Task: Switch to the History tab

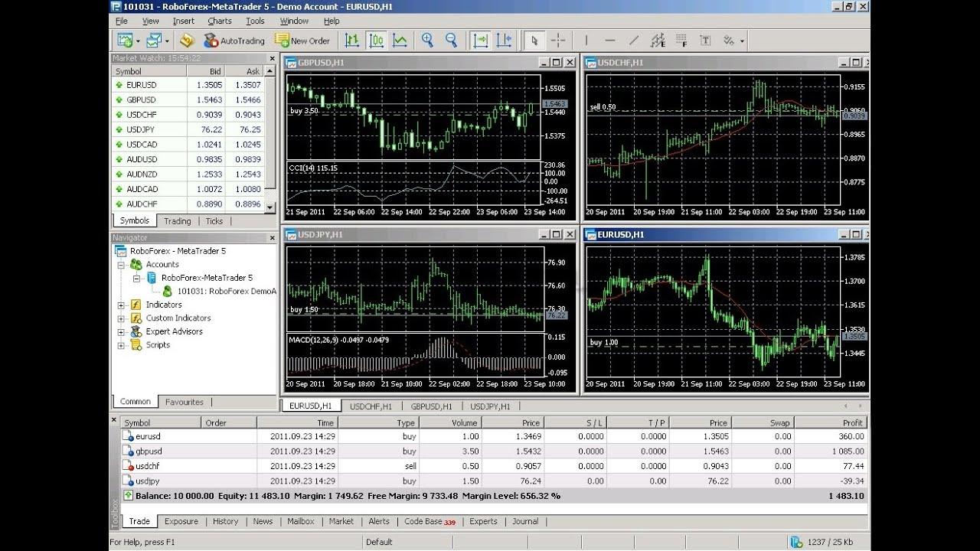Action: click(225, 521)
